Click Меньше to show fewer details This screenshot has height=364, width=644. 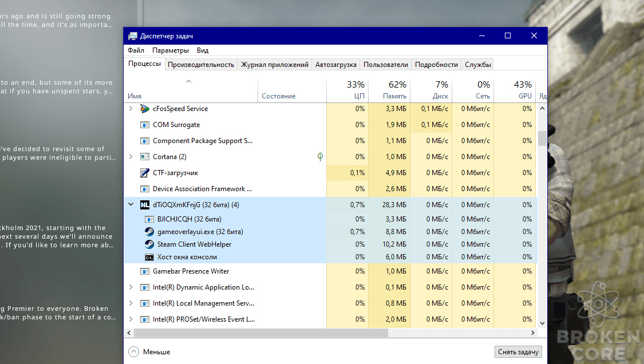tap(149, 352)
